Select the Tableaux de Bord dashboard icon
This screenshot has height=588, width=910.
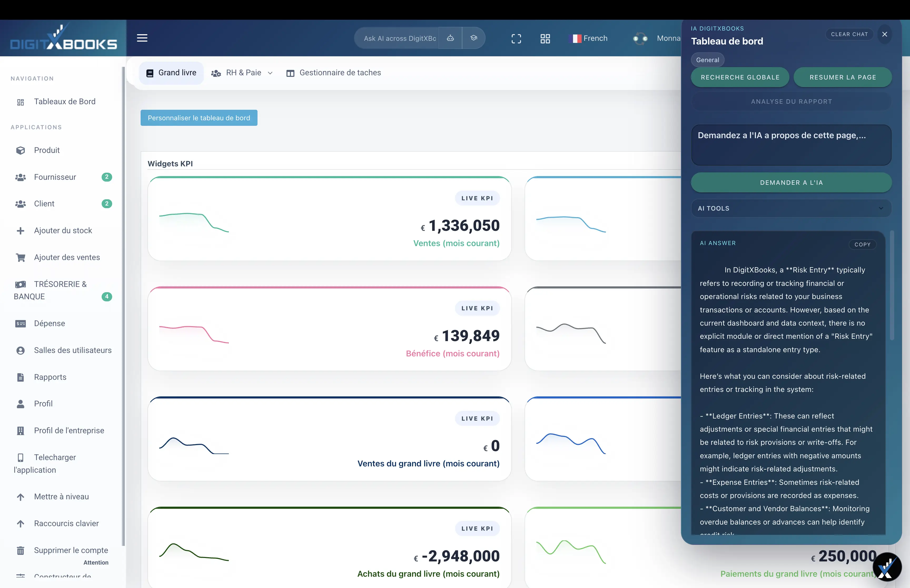pyautogui.click(x=20, y=102)
